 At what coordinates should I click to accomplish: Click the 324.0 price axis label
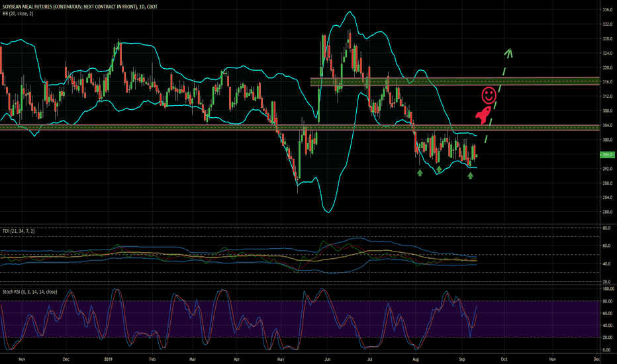[607, 53]
